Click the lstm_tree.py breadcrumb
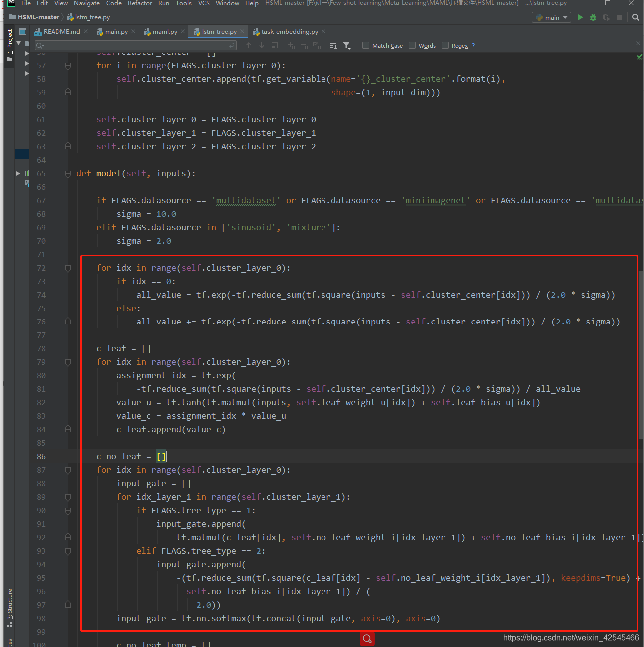 pyautogui.click(x=89, y=17)
